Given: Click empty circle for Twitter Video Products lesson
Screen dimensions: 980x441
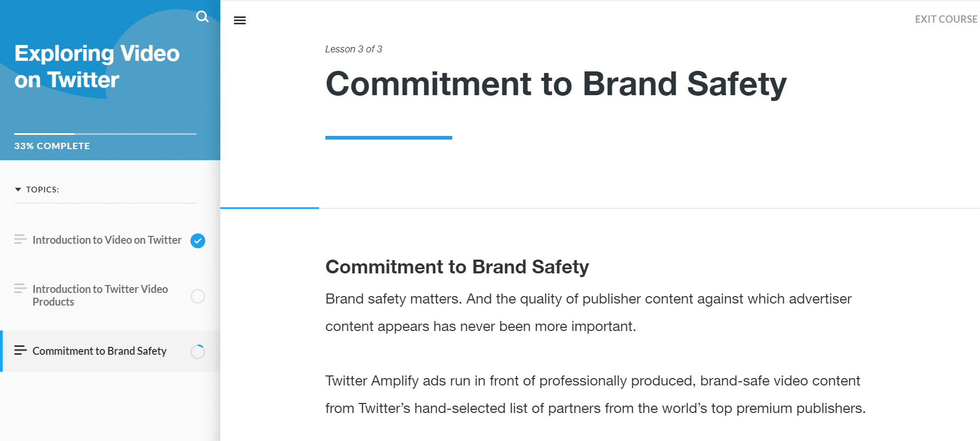Looking at the screenshot, I should tap(198, 297).
